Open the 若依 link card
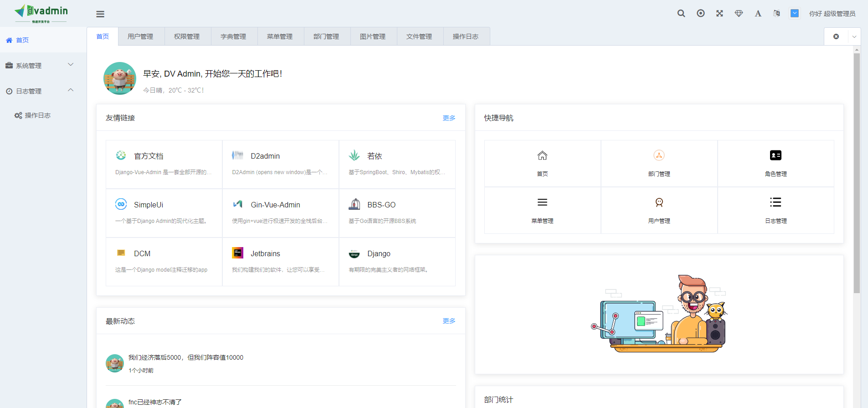 [x=397, y=164]
